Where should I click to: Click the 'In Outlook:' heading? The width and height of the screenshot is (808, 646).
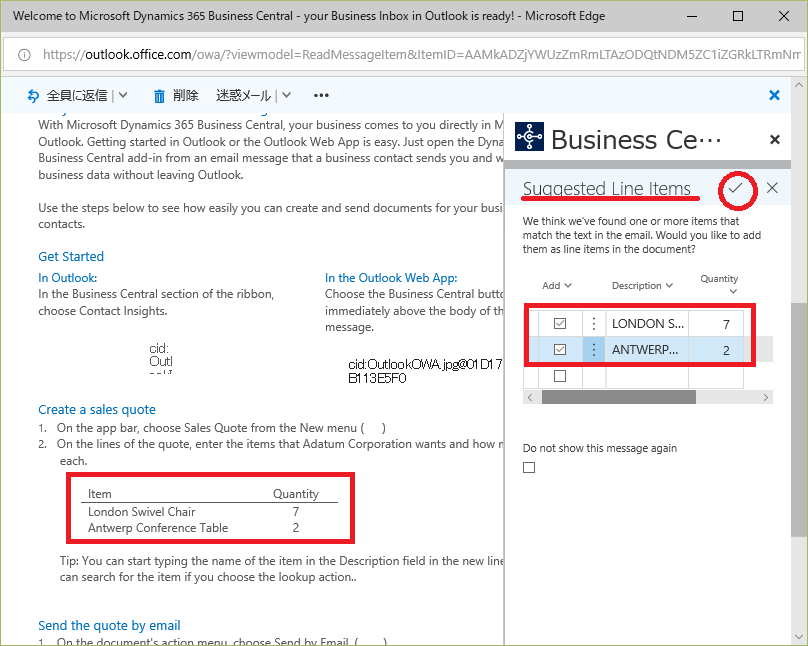pos(68,278)
